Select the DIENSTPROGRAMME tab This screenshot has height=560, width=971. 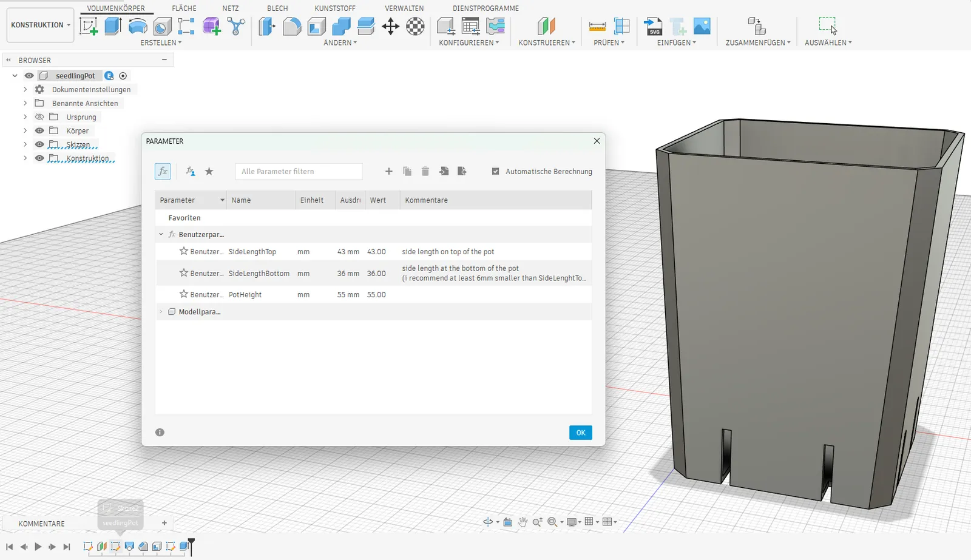(486, 8)
